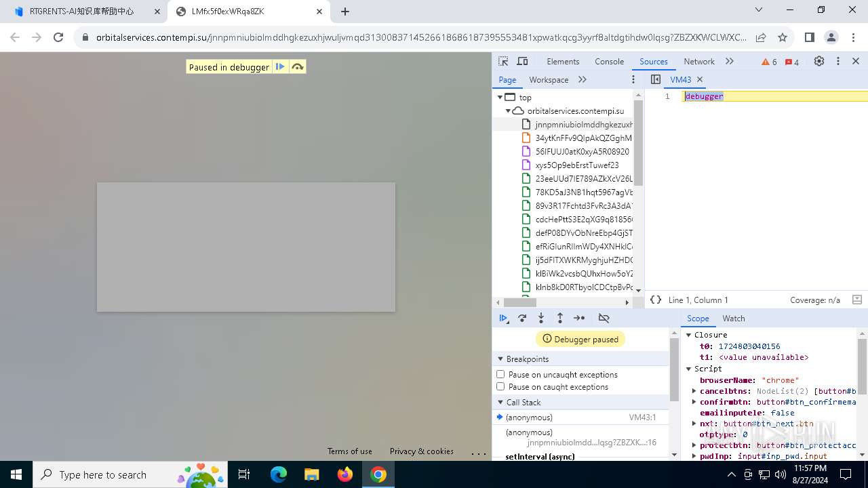Click the errors count badge showing 4

[792, 62]
